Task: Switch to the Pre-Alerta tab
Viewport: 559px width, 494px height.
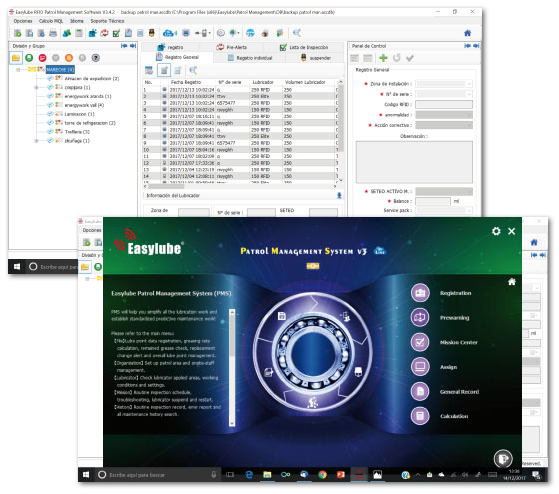Action: coord(232,47)
